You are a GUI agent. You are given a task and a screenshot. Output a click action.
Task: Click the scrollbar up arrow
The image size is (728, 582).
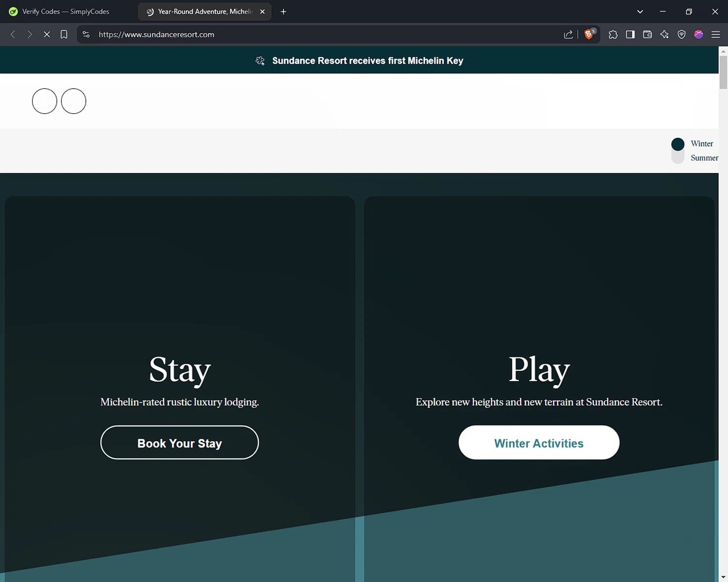(x=723, y=50)
